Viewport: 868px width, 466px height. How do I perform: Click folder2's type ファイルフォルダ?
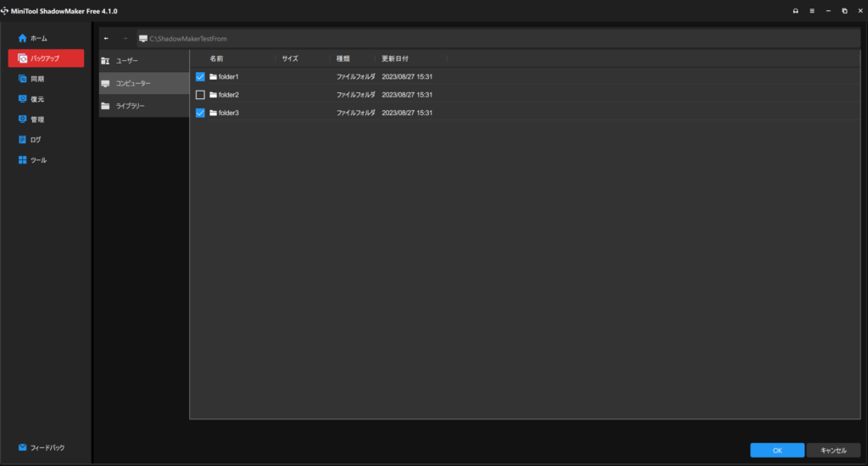tap(356, 95)
